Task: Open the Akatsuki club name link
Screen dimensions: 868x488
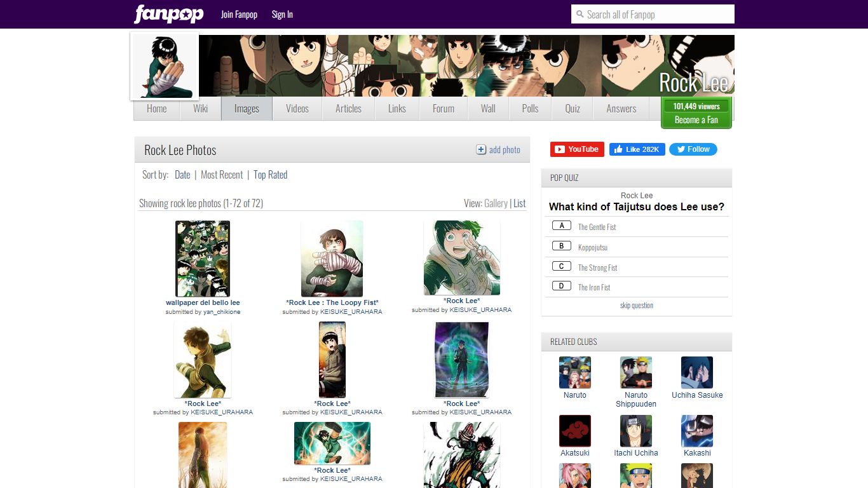Action: (x=575, y=453)
